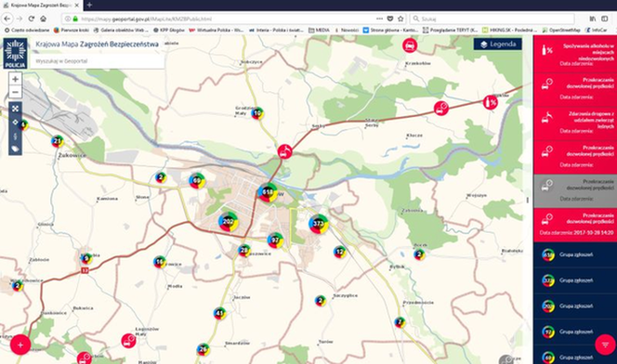Select Grupa zgłoszeń 97 in panel
The height and width of the screenshot is (364, 617).
point(575,331)
